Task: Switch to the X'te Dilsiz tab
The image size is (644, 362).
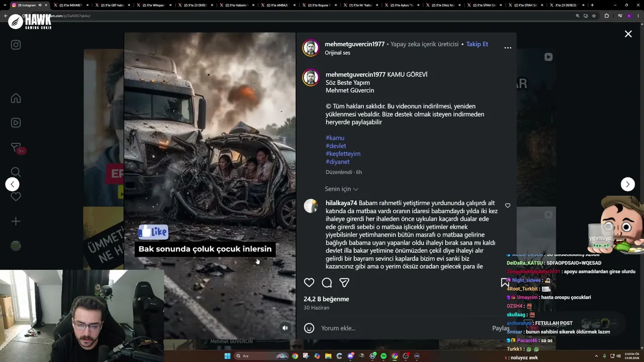Action: 444,5
